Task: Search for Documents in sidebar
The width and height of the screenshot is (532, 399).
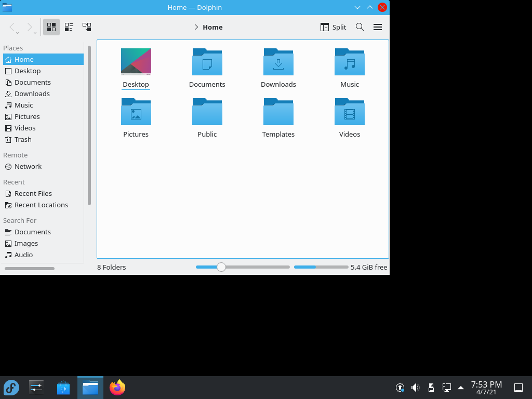Action: 44,232
